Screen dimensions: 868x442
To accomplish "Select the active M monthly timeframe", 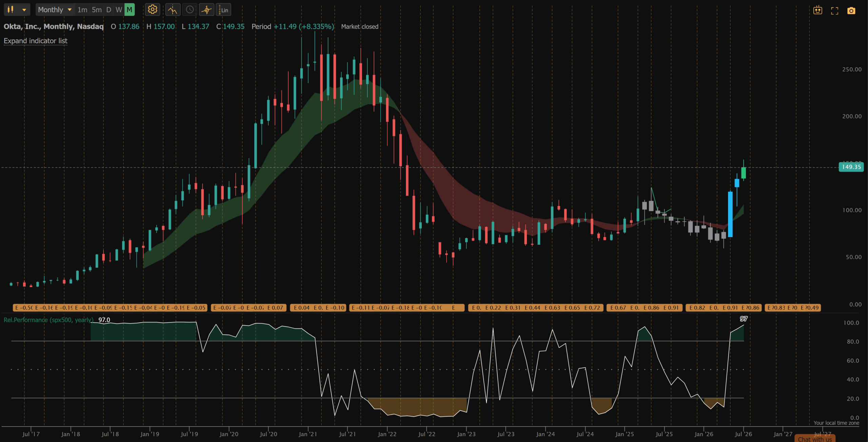I will (130, 10).
